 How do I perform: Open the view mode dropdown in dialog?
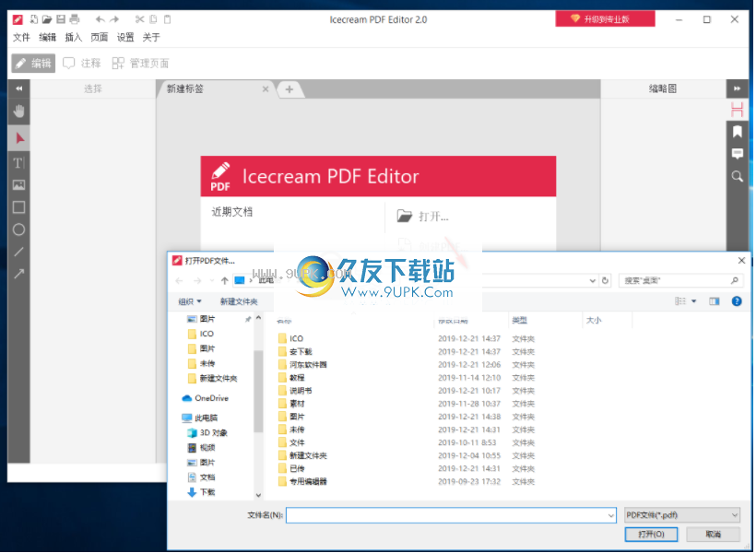click(x=694, y=301)
